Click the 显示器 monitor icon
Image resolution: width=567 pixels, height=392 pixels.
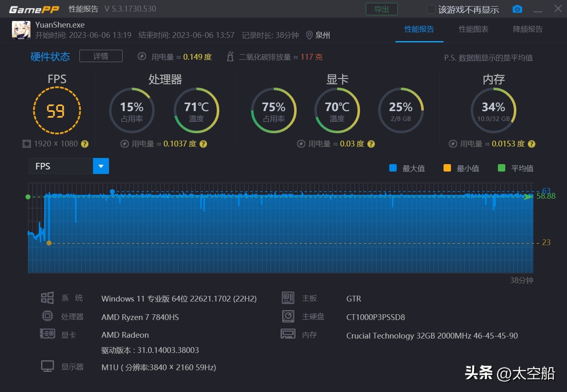47,366
